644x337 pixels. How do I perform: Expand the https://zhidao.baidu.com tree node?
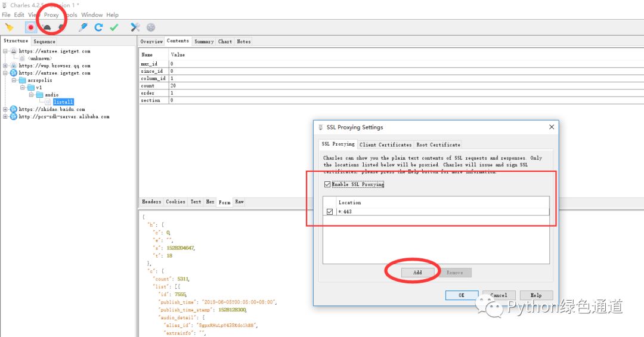pos(5,109)
